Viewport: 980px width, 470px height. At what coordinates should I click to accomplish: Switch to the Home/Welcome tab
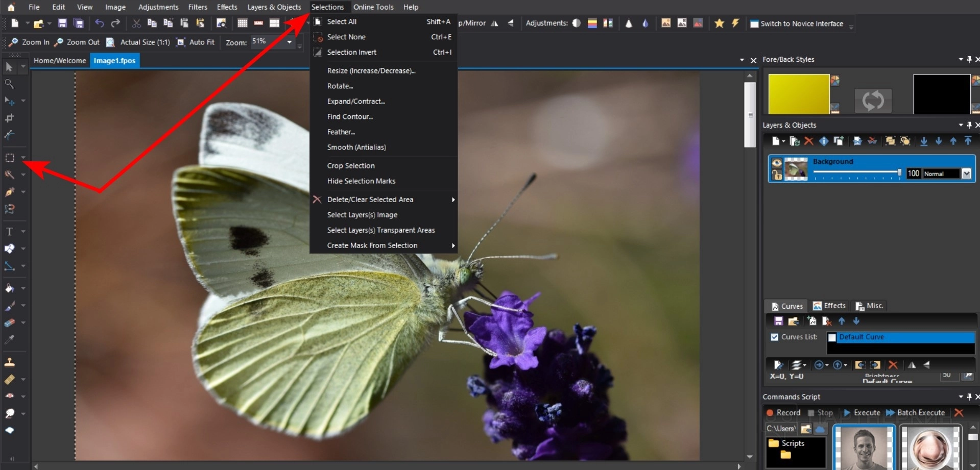(60, 61)
